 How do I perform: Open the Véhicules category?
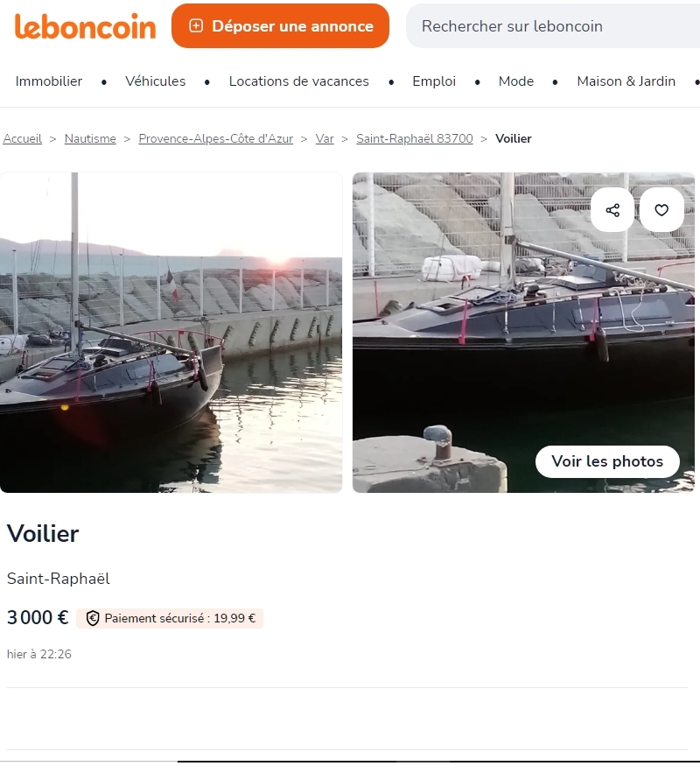point(155,81)
